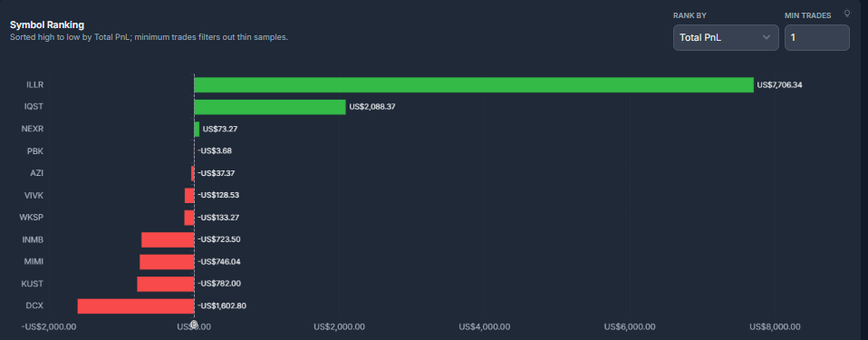
Task: Click the red KUST bar
Action: (x=166, y=284)
